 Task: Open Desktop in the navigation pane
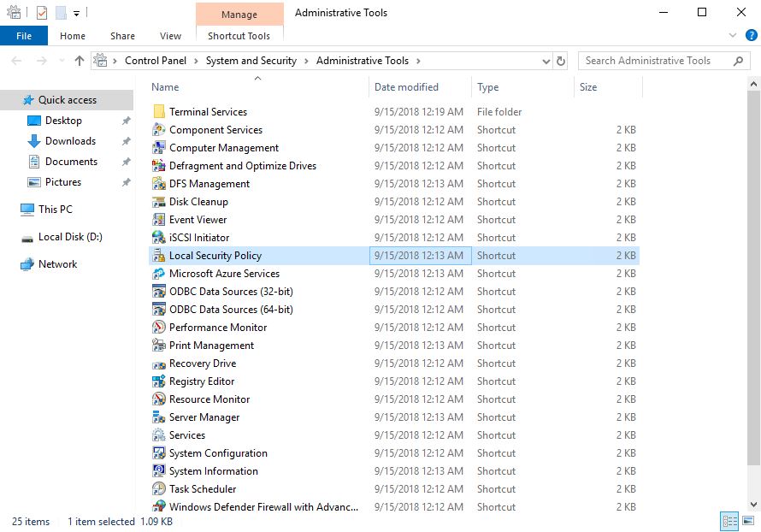click(63, 121)
